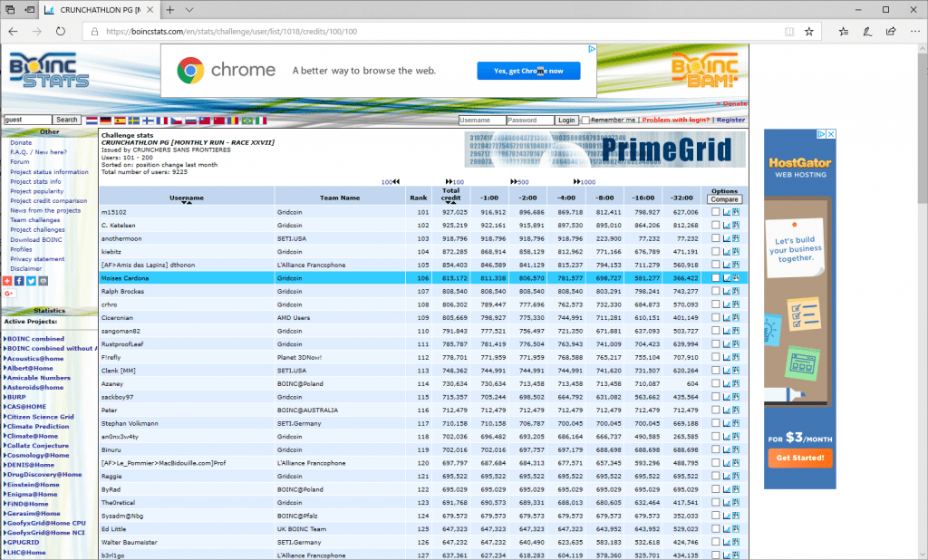This screenshot has height=560, width=928.
Task: Open the Register link
Action: coord(731,120)
